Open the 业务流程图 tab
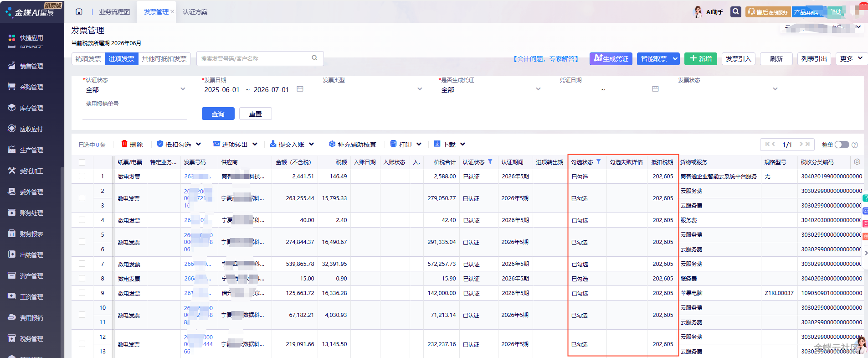Screen dimensions: 868x358 pyautogui.click(x=114, y=12)
